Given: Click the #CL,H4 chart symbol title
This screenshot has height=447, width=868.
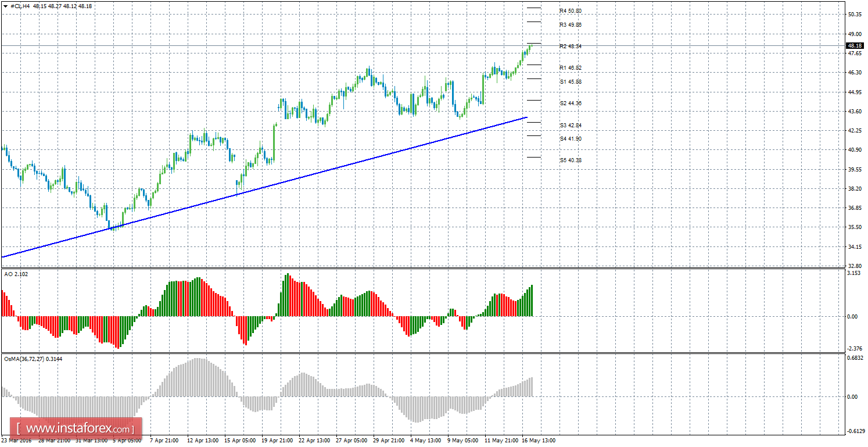Looking at the screenshot, I should click(21, 6).
